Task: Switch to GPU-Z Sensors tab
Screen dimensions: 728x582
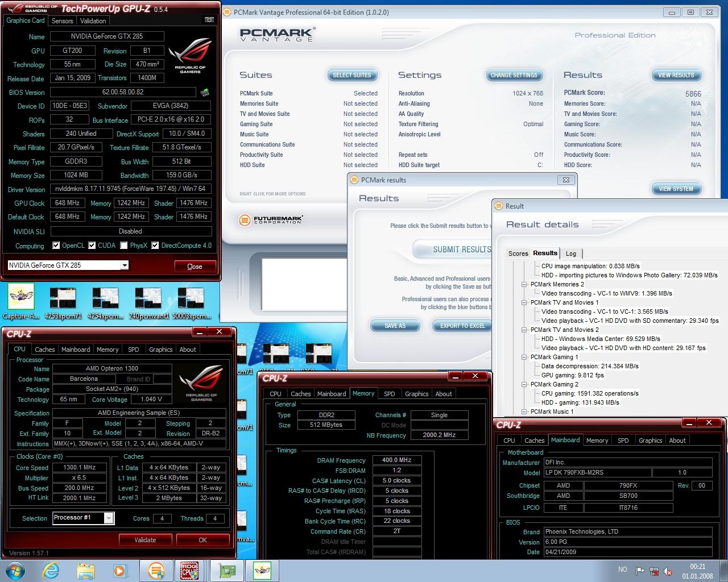Action: click(63, 20)
